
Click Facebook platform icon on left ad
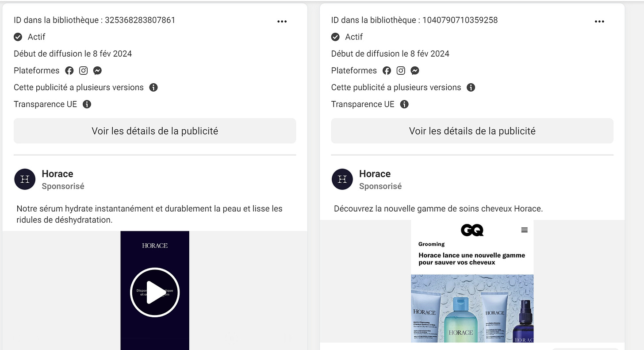click(69, 70)
